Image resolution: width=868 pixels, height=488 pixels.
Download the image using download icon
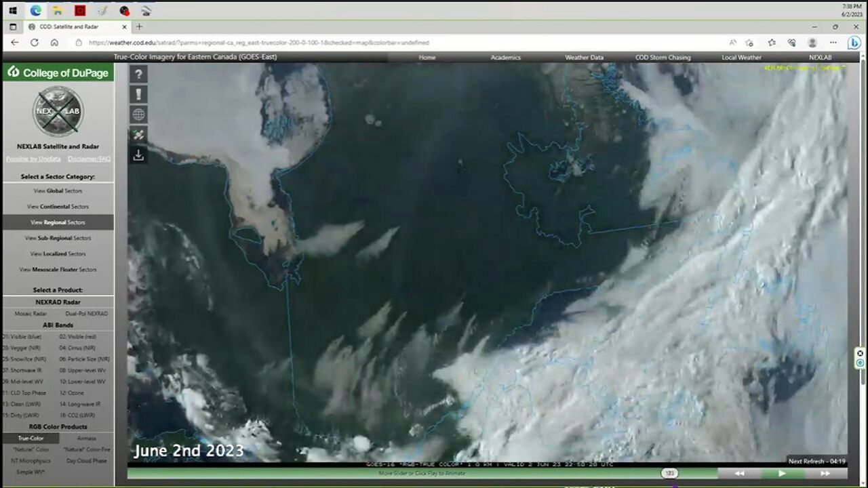click(x=138, y=155)
